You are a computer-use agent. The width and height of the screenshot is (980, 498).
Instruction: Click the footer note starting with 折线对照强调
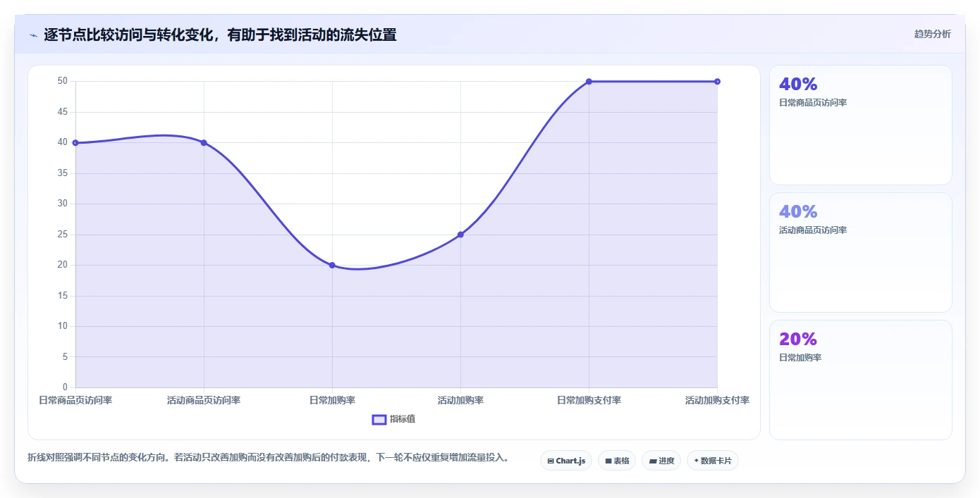click(x=268, y=457)
